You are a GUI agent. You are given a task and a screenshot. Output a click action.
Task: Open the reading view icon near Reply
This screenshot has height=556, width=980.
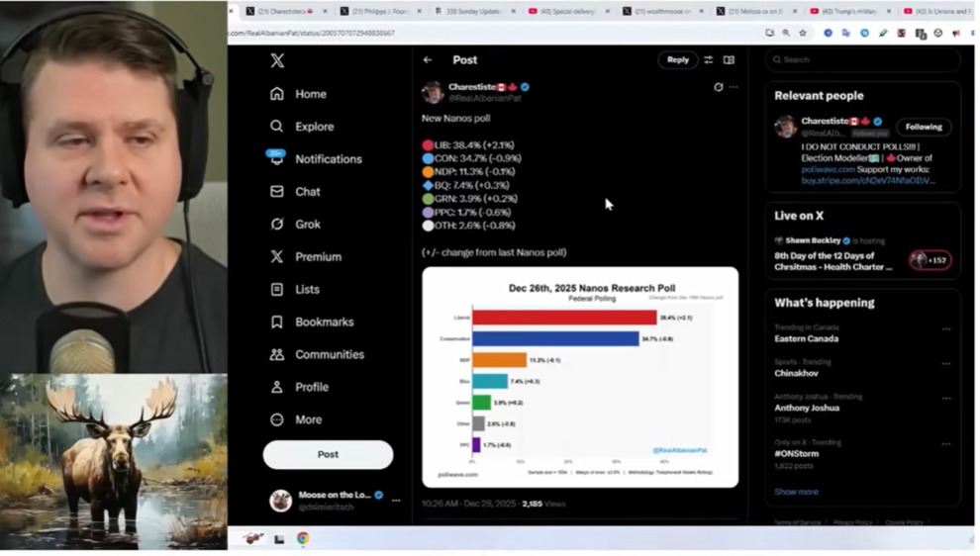(x=729, y=60)
